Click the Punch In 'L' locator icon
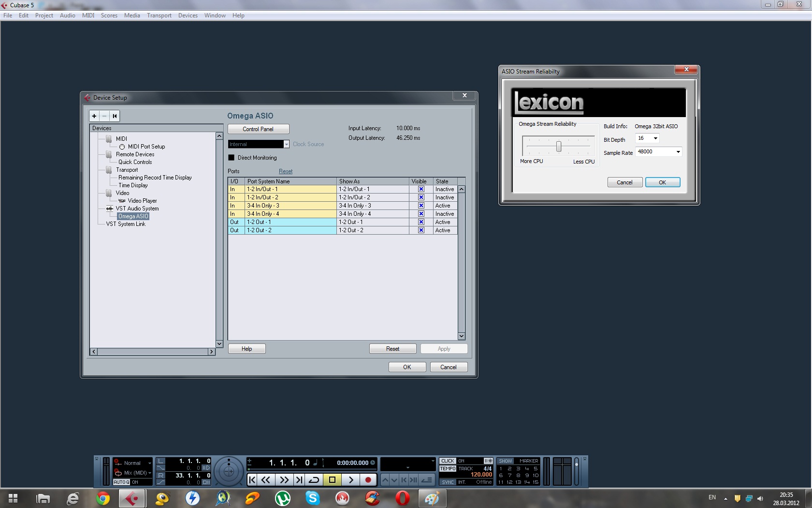The width and height of the screenshot is (812, 508). pyautogui.click(x=161, y=461)
